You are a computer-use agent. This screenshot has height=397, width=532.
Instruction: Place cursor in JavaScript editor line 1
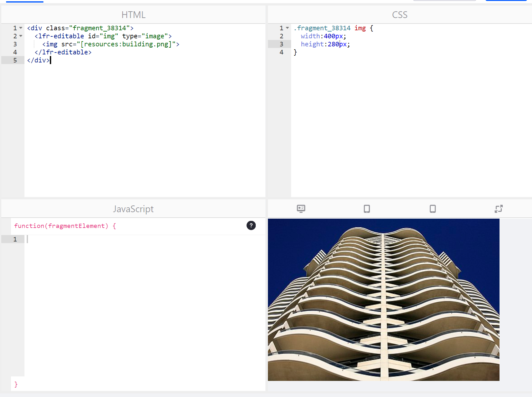tap(145, 239)
